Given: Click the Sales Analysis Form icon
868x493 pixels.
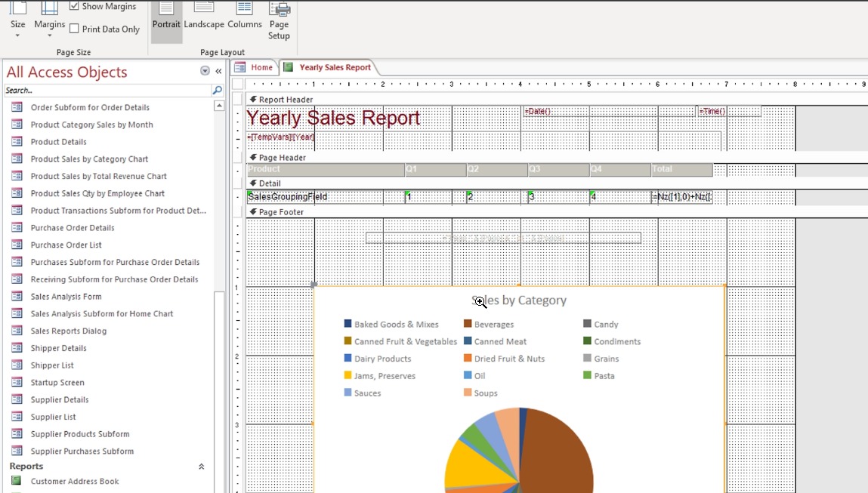Looking at the screenshot, I should point(17,297).
